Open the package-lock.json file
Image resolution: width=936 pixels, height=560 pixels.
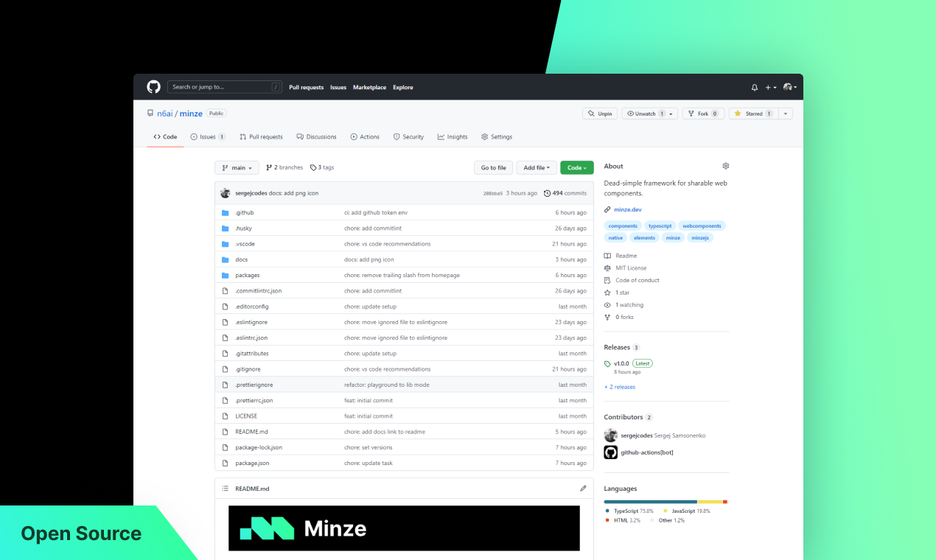tap(259, 447)
